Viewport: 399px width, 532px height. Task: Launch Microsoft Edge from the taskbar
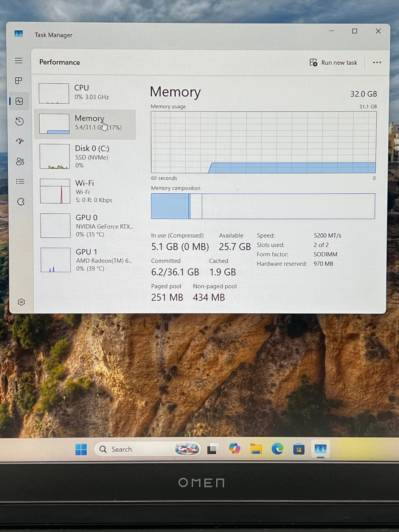coord(277,449)
